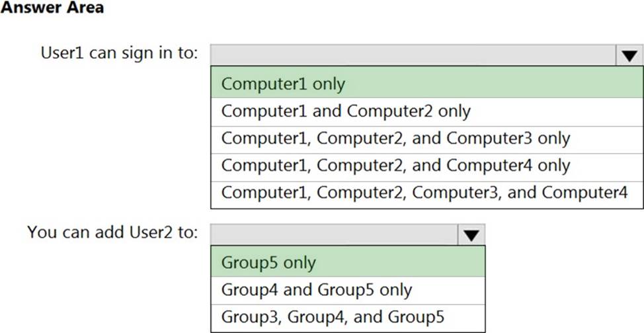The image size is (644, 333).
Task: Click the 'Answer Area' heading
Action: 52,9
